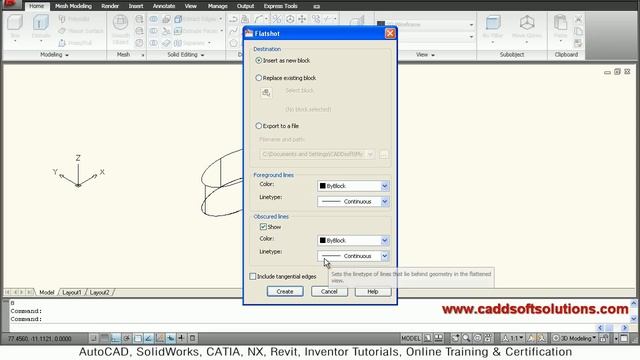Click the select block button in Flatshot
Image resolution: width=640 pixels, height=360 pixels.
click(x=266, y=93)
